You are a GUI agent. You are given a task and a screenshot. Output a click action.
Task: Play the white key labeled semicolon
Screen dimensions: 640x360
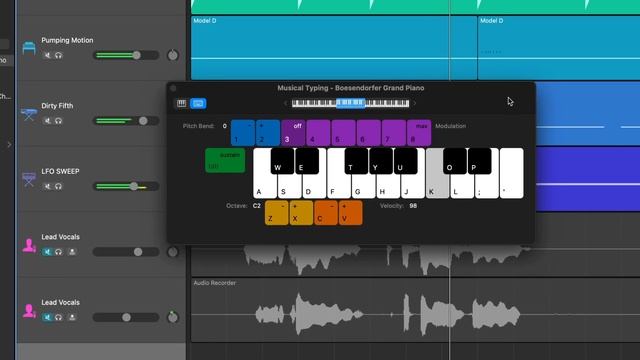pyautogui.click(x=487, y=187)
